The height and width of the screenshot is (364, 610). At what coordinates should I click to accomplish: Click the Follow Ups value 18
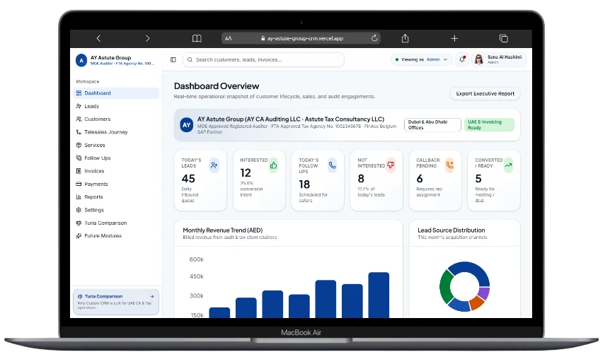(304, 184)
